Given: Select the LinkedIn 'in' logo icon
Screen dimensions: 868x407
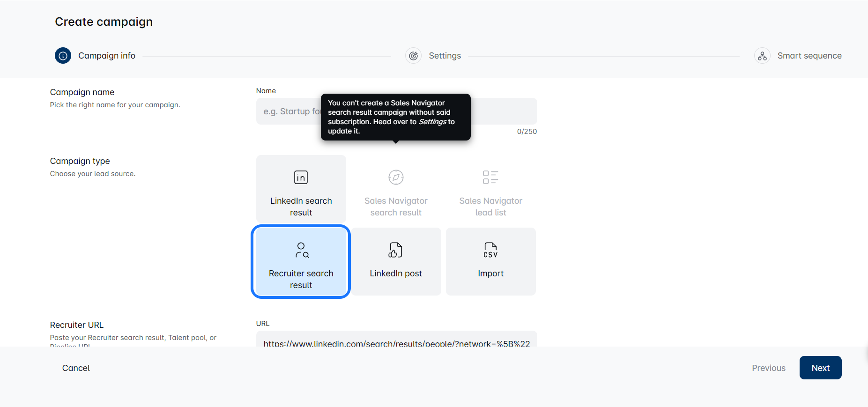Looking at the screenshot, I should coord(301,178).
